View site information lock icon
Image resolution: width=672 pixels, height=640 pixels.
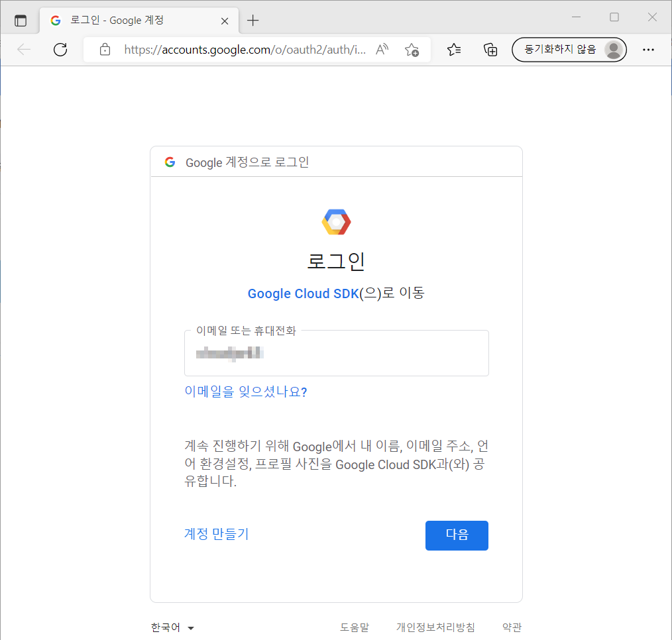point(105,50)
